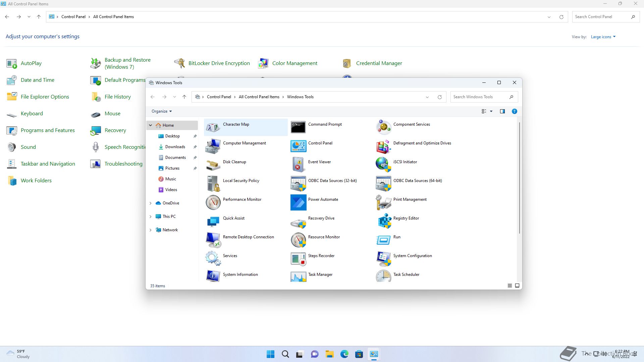Expand the This PC tree node
The height and width of the screenshot is (362, 644).
pyautogui.click(x=151, y=217)
